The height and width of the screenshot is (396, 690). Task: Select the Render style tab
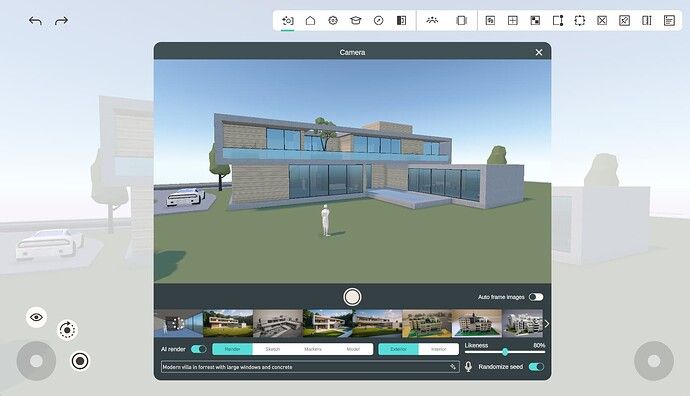click(232, 349)
